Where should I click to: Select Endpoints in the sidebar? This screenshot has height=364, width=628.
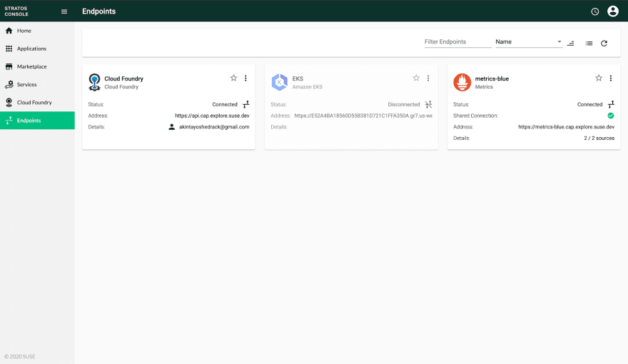pyautogui.click(x=37, y=120)
